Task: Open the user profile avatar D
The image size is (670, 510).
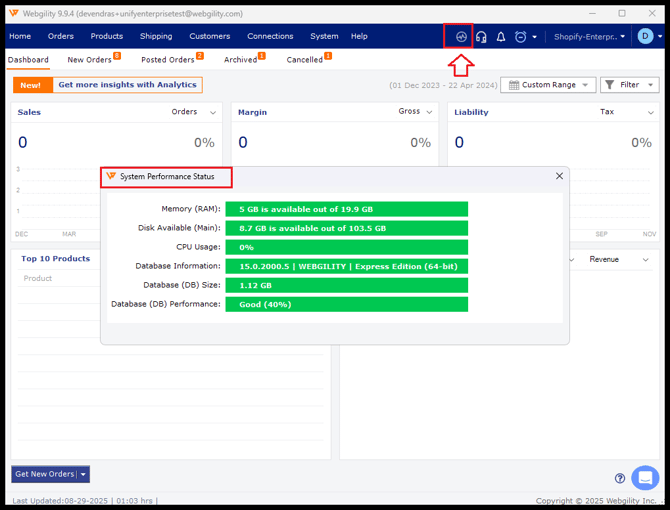Action: [645, 37]
